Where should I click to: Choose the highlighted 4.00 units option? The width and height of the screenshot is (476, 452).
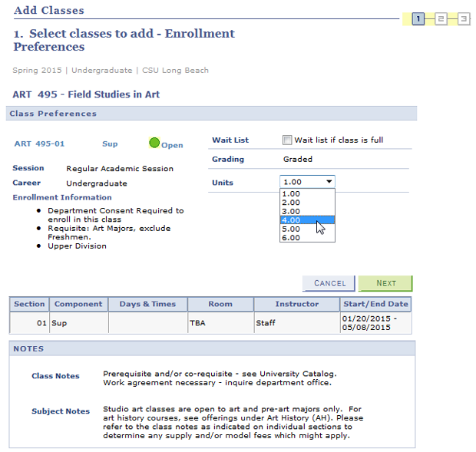pyautogui.click(x=307, y=220)
